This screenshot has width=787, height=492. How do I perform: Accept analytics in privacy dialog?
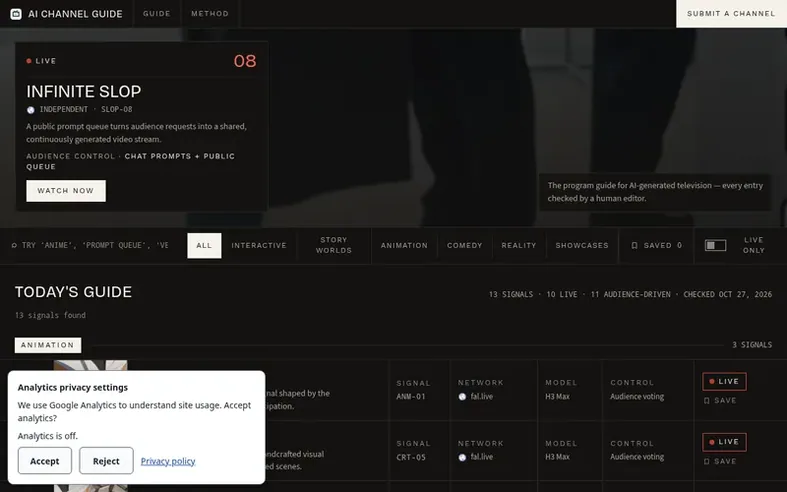(45, 461)
